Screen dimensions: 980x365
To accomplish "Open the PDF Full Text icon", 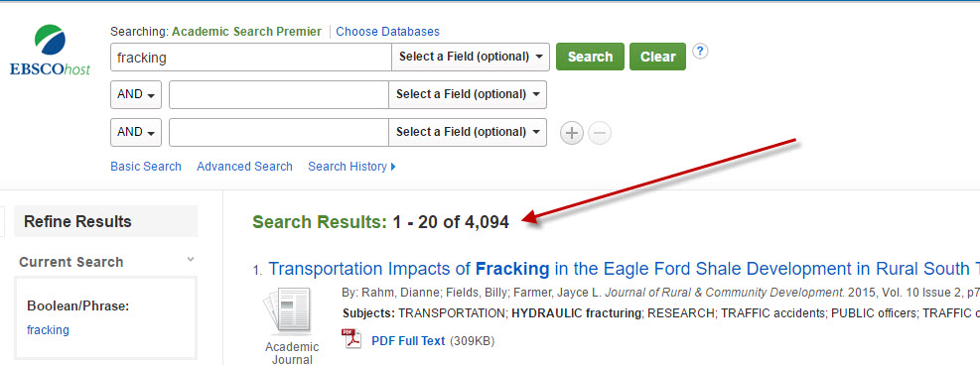I will [351, 339].
